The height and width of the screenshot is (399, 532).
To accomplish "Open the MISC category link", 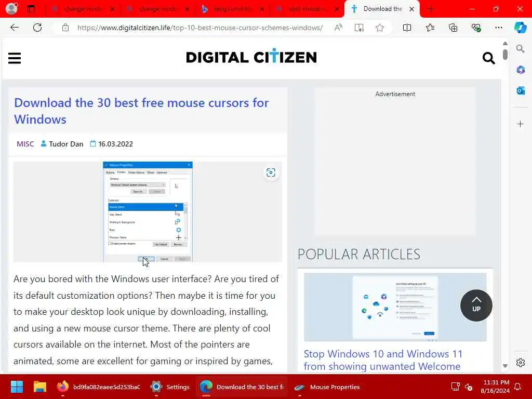I will 25,144.
